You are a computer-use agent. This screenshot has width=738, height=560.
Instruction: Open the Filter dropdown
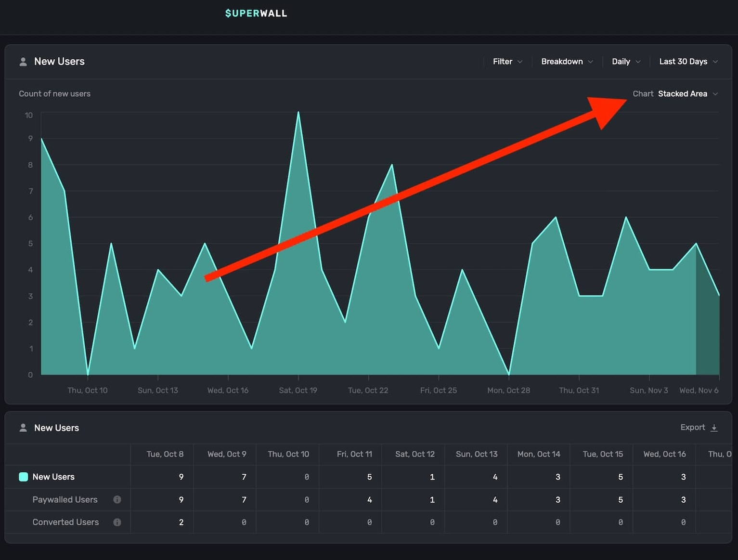[507, 62]
